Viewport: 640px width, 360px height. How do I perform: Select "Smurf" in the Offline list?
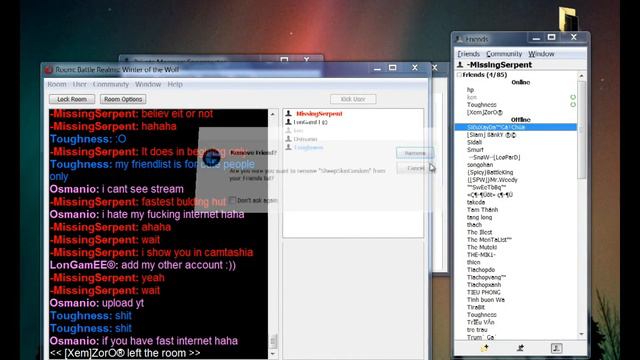(x=475, y=150)
